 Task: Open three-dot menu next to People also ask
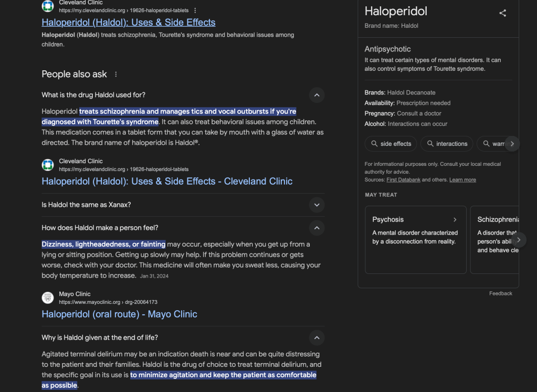pos(116,75)
